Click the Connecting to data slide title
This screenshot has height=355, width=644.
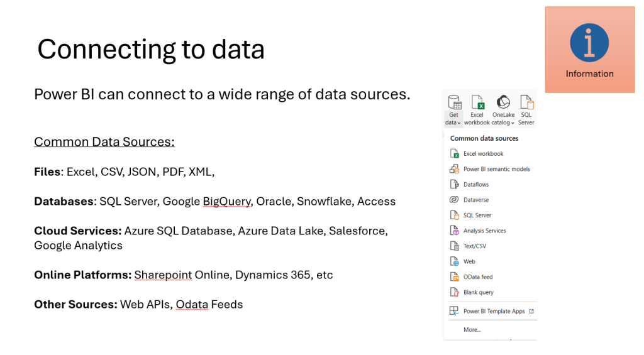(151, 49)
